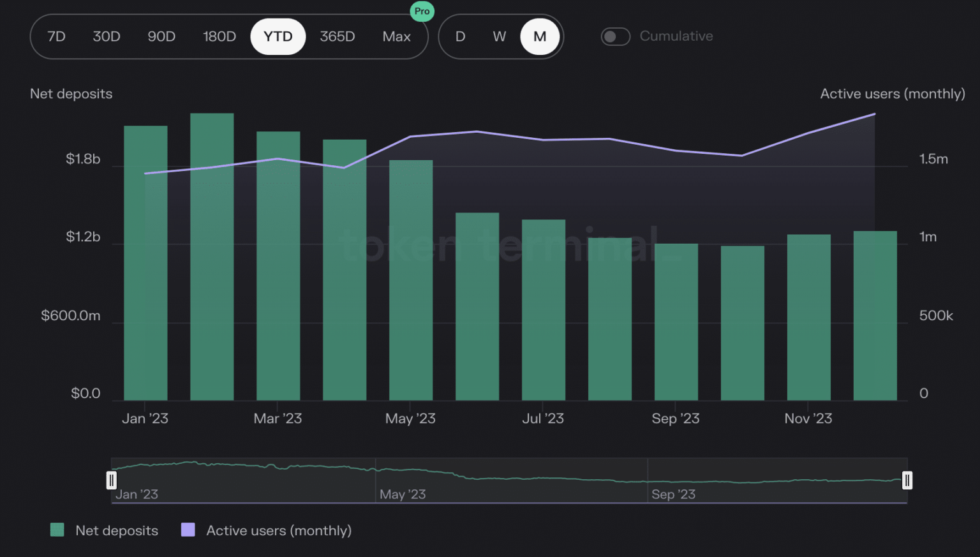
Task: Click May '23 in the range navigator
Action: 402,494
